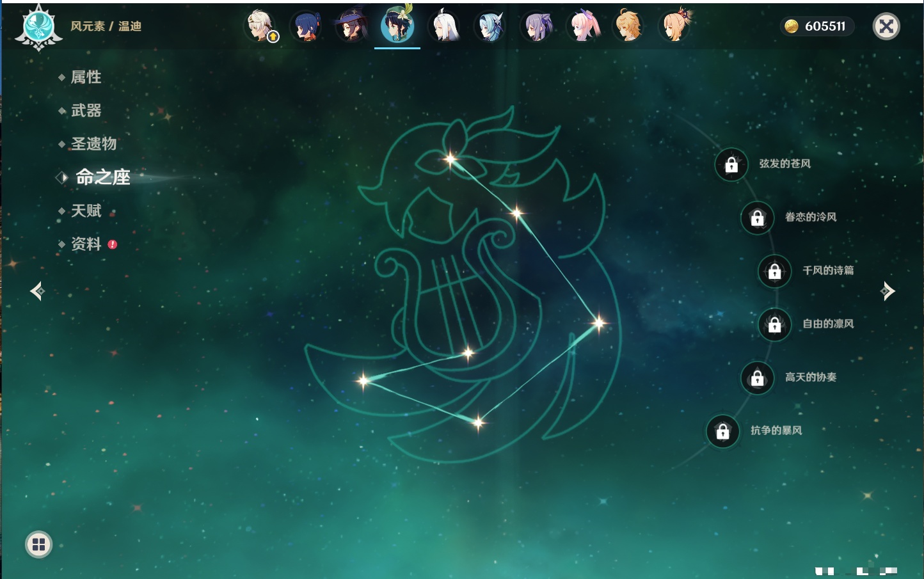Open the 属性 attributes tab
This screenshot has width=924, height=579.
pyautogui.click(x=86, y=77)
